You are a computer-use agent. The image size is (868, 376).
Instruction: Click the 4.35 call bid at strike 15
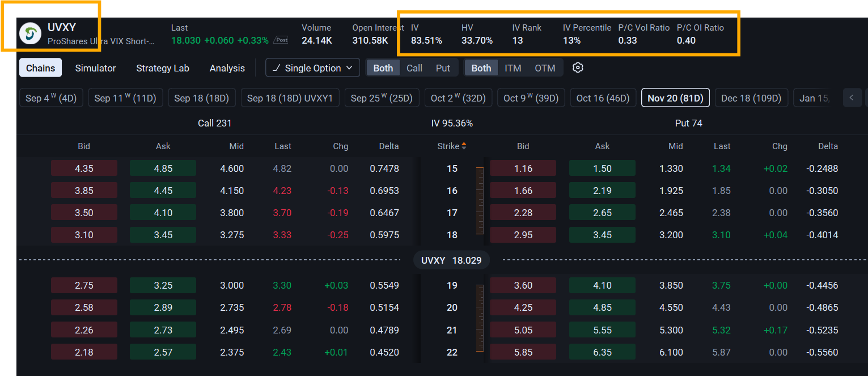pos(84,168)
